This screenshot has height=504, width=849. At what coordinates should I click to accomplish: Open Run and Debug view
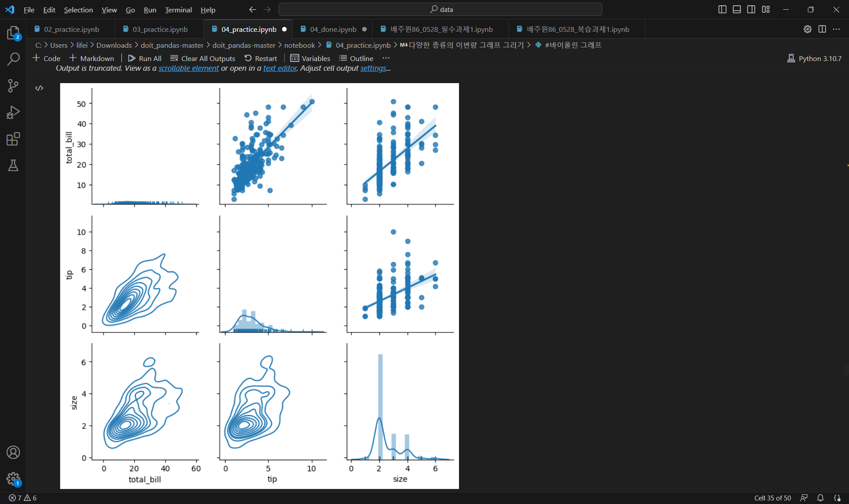click(13, 112)
